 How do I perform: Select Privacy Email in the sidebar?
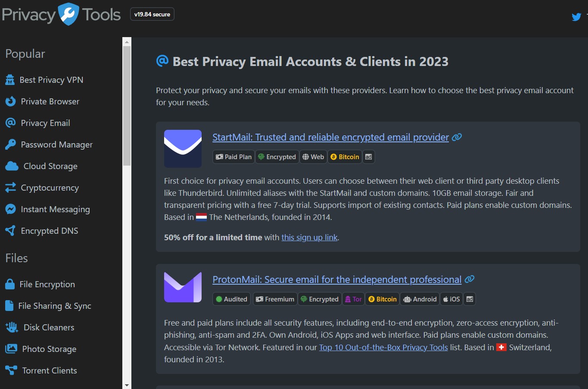click(37, 123)
